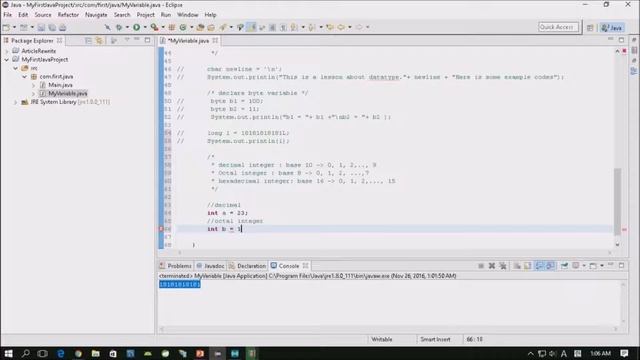640x360 pixels.
Task: Open the Window menu
Action: (188, 15)
